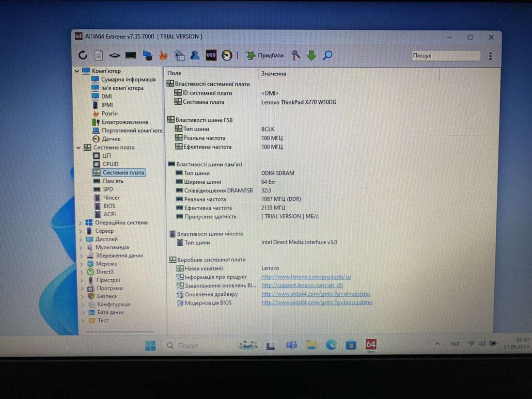Show hidden tray icons chevron
532x399 pixels.
tap(437, 344)
